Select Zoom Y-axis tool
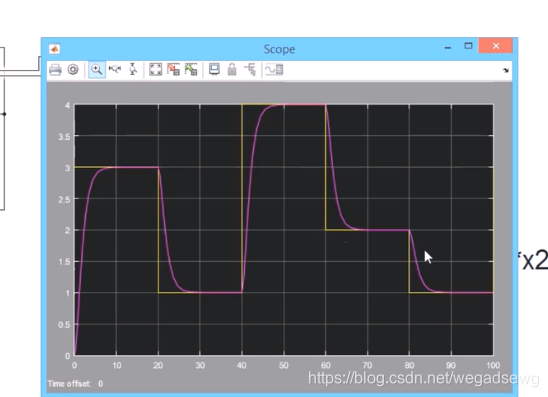 point(133,69)
